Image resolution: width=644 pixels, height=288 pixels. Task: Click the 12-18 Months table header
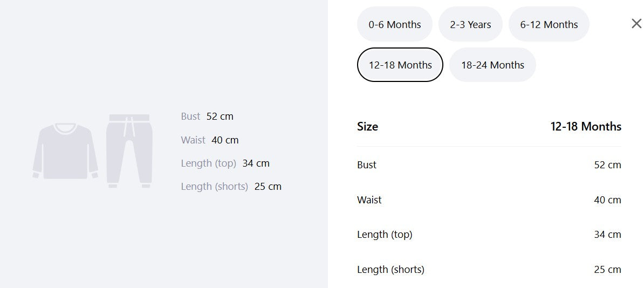[x=586, y=126]
